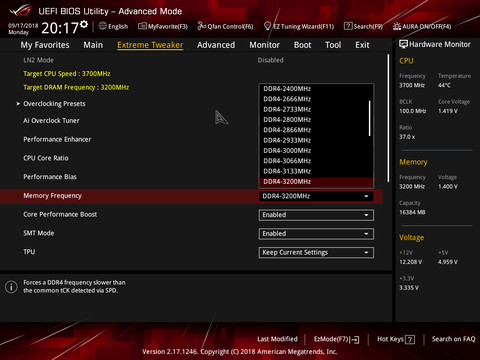Select Performance Enhancer row
The image size is (480, 360).
[57, 139]
